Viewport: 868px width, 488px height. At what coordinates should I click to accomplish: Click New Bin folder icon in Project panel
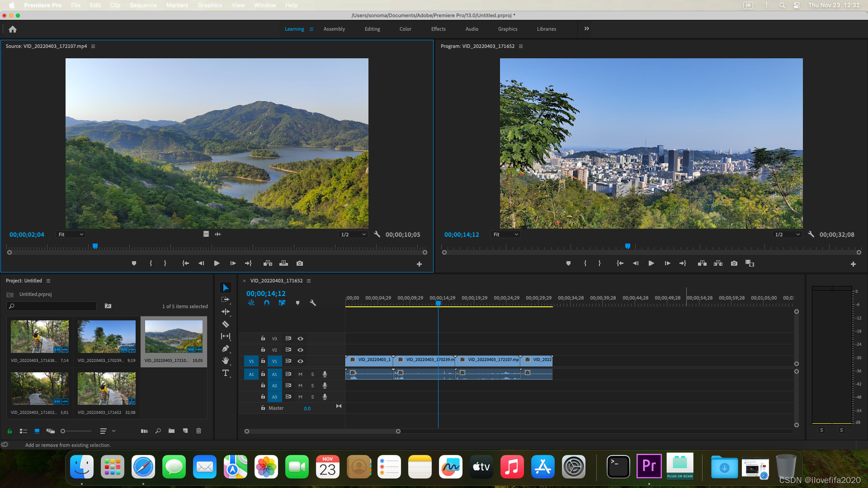(x=171, y=431)
